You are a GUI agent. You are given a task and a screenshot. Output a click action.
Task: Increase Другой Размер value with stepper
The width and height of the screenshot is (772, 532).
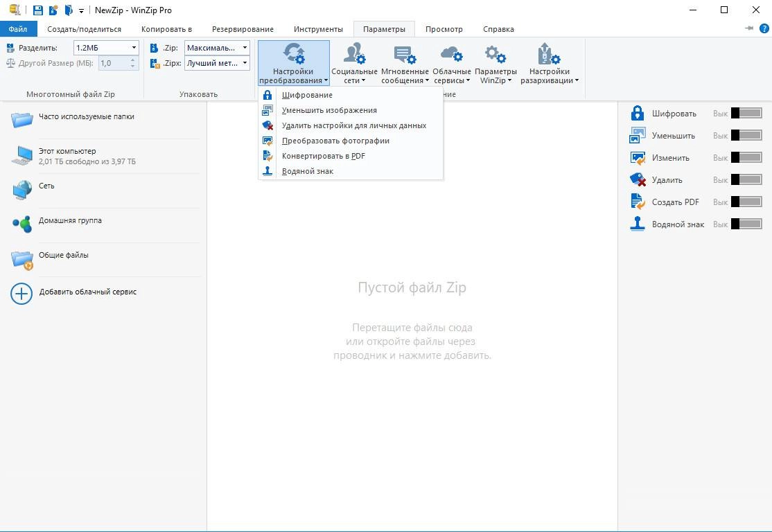pyautogui.click(x=133, y=60)
